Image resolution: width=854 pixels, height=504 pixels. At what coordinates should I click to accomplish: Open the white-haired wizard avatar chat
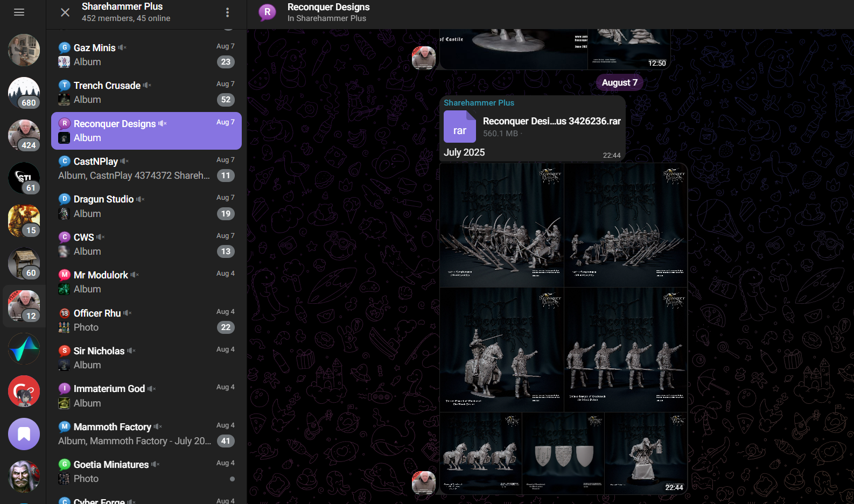tap(24, 477)
